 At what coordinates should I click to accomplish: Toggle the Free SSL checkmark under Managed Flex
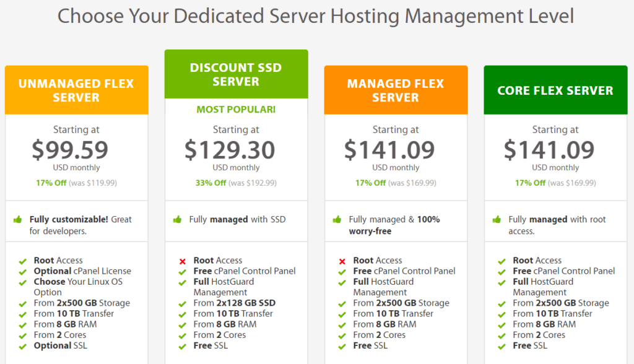[x=342, y=345]
